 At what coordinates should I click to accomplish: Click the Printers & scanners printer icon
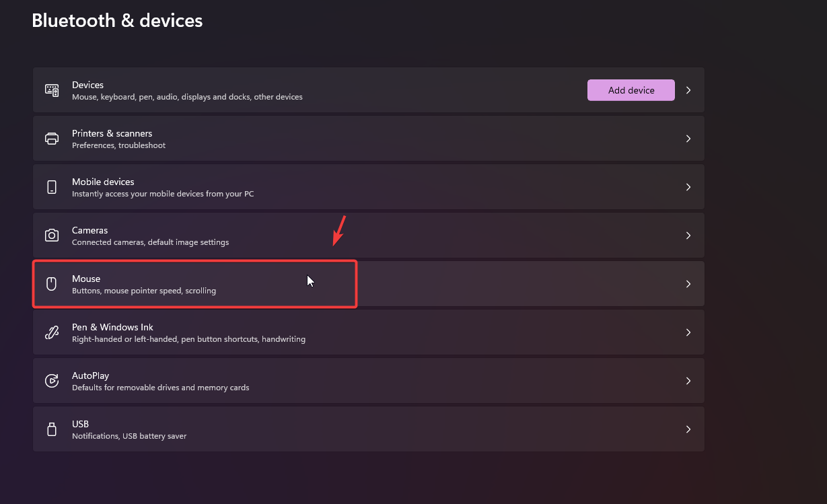[x=52, y=139]
